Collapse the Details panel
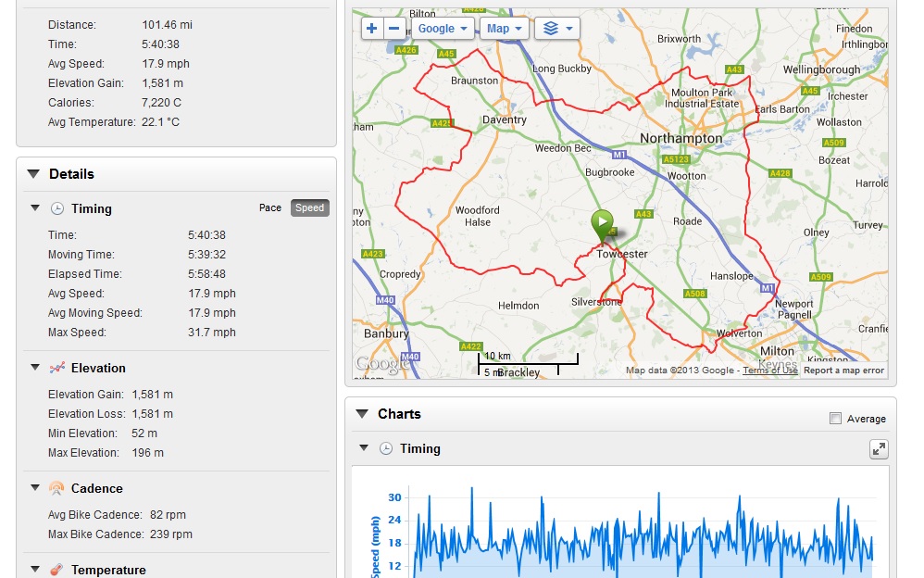 (33, 174)
